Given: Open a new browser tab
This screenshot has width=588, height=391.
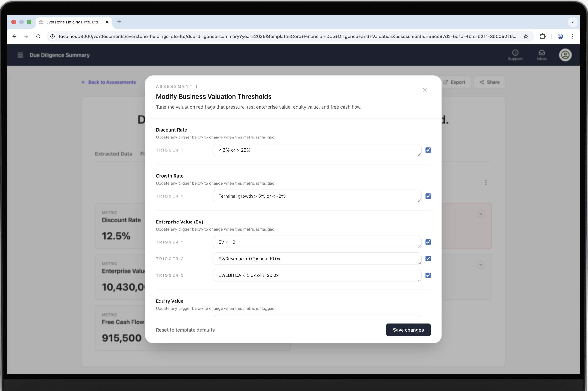Looking at the screenshot, I should pos(119,22).
